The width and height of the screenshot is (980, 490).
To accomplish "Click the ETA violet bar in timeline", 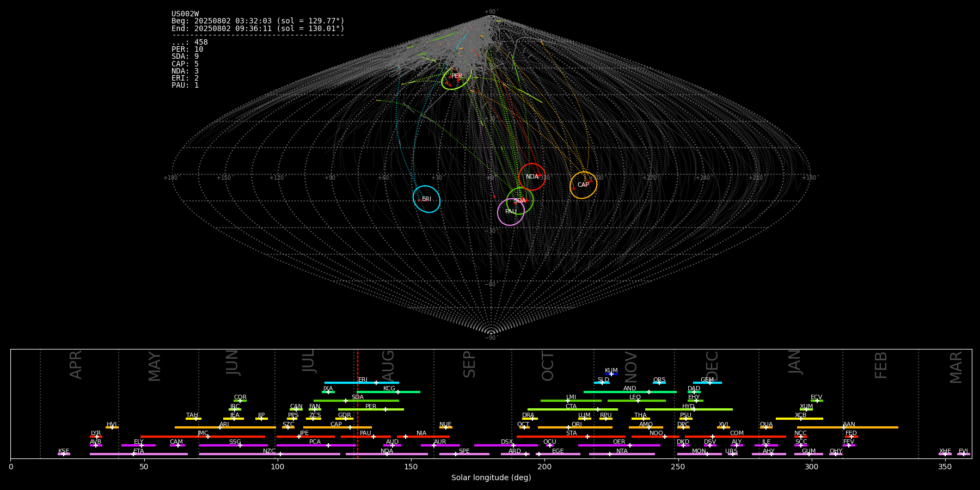I will tap(139, 454).
